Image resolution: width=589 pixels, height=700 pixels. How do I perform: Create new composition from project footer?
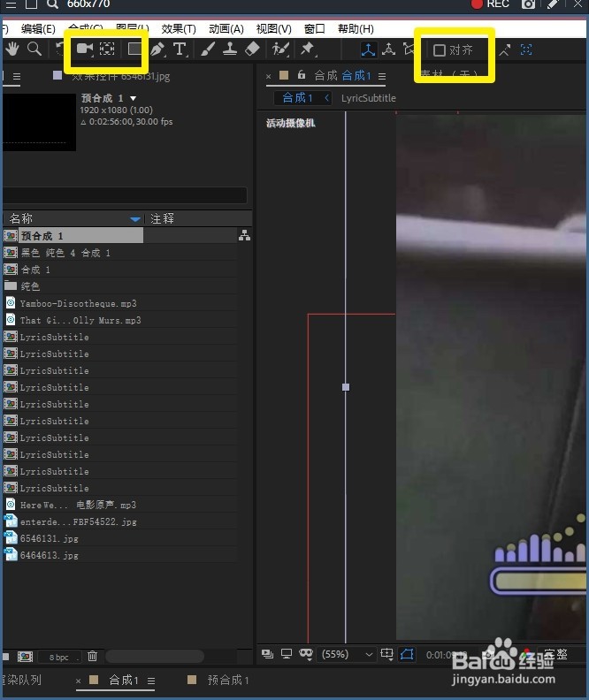point(25,656)
